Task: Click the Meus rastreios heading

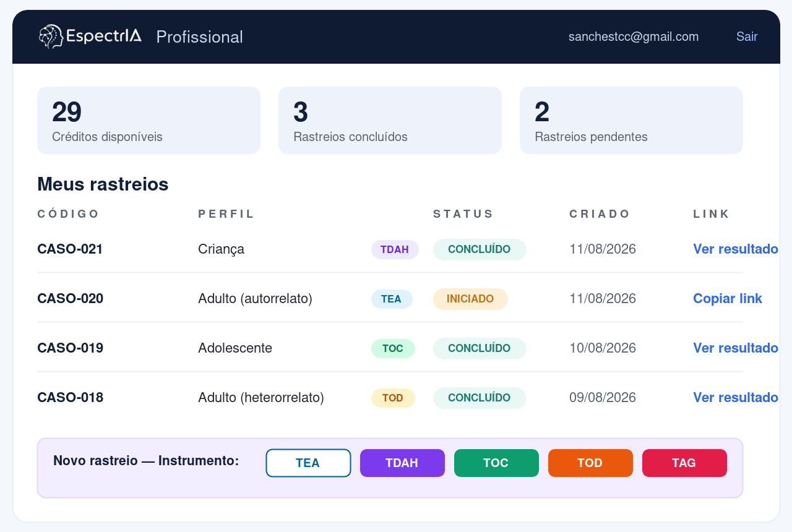Action: [x=103, y=184]
